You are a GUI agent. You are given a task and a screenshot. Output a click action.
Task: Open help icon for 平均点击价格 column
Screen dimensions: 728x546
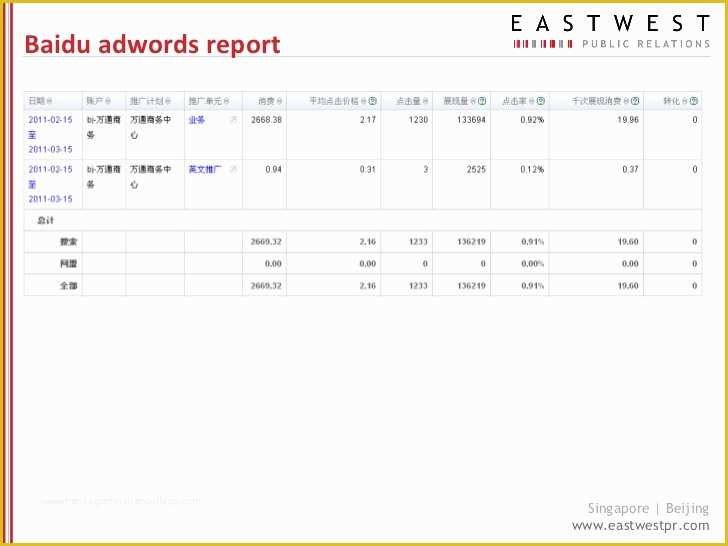pyautogui.click(x=372, y=101)
